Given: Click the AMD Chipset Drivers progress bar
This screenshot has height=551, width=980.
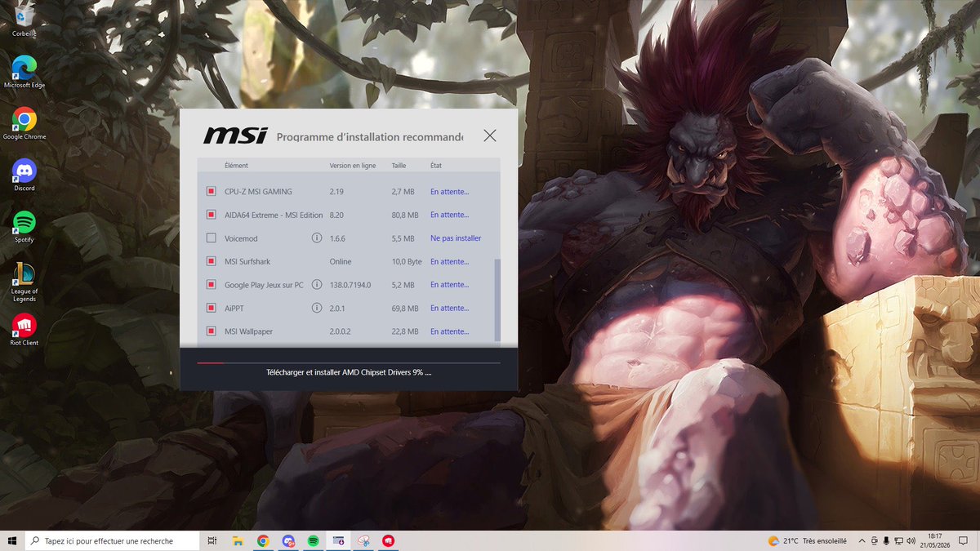Looking at the screenshot, I should point(349,362).
